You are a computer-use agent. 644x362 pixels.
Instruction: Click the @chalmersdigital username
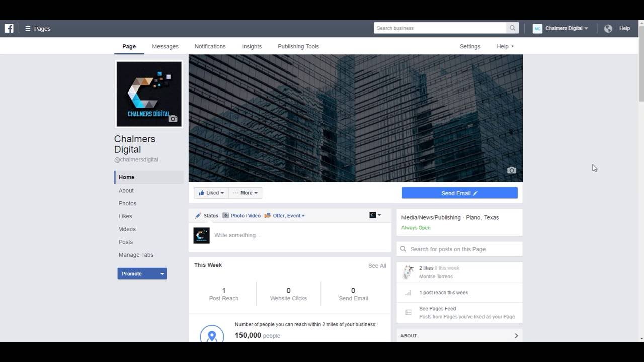pyautogui.click(x=136, y=160)
